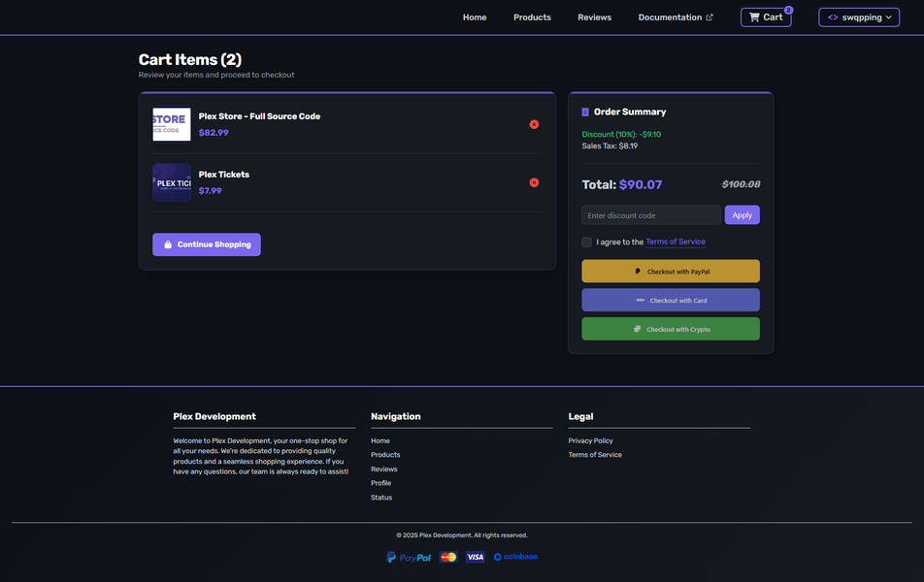Click the PayPal logo in footer
The width and height of the screenshot is (924, 582).
(x=409, y=557)
